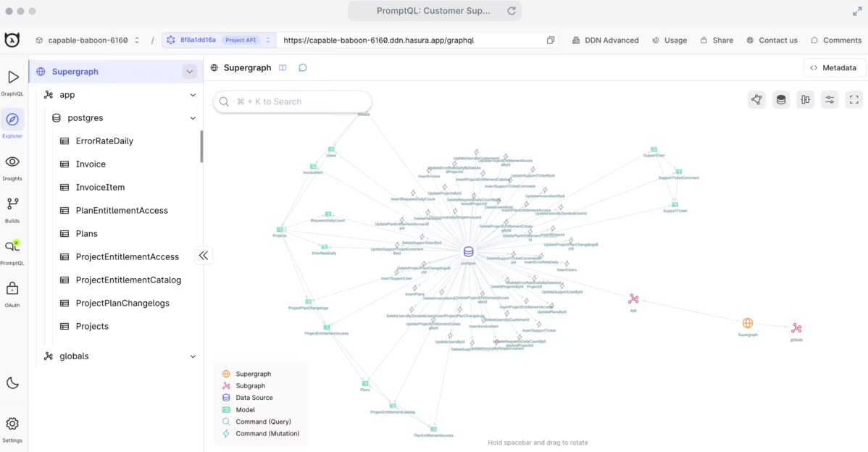Collapse the explorer sidebar with arrow handle
Screen dimensions: 868x452
point(204,255)
